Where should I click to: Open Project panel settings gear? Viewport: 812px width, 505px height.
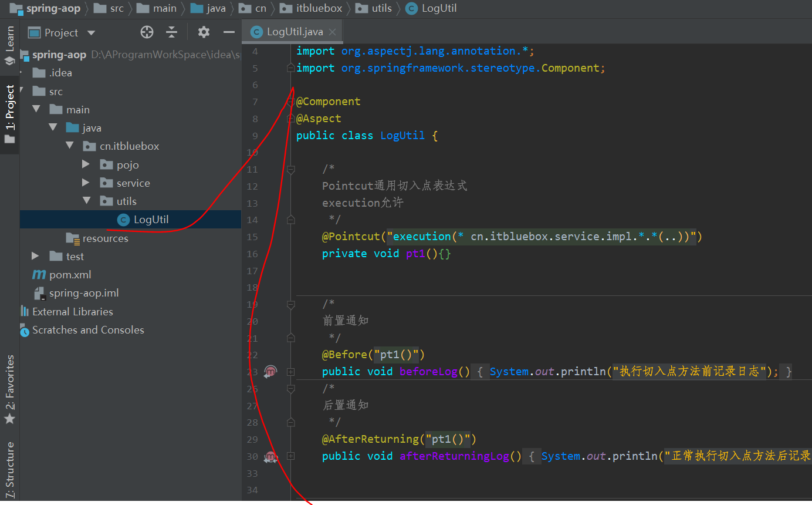pyautogui.click(x=204, y=32)
